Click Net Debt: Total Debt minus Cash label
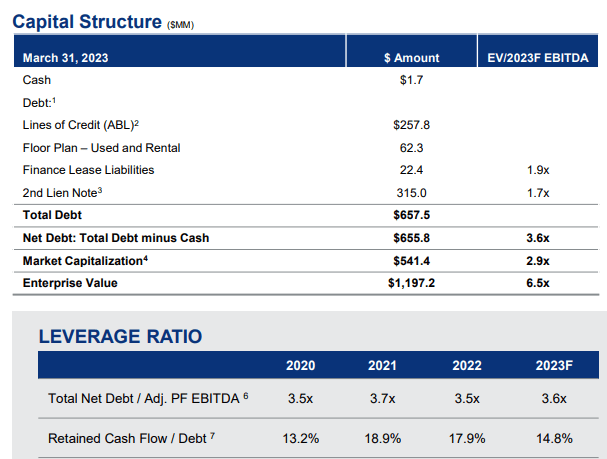The image size is (607, 459). pyautogui.click(x=116, y=238)
